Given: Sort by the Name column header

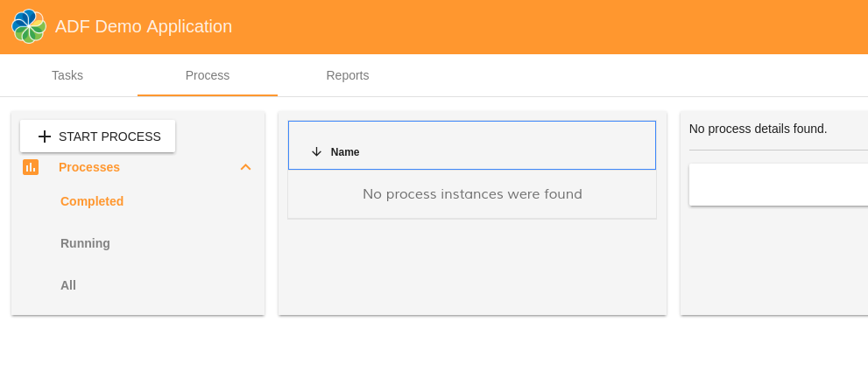Looking at the screenshot, I should [345, 152].
